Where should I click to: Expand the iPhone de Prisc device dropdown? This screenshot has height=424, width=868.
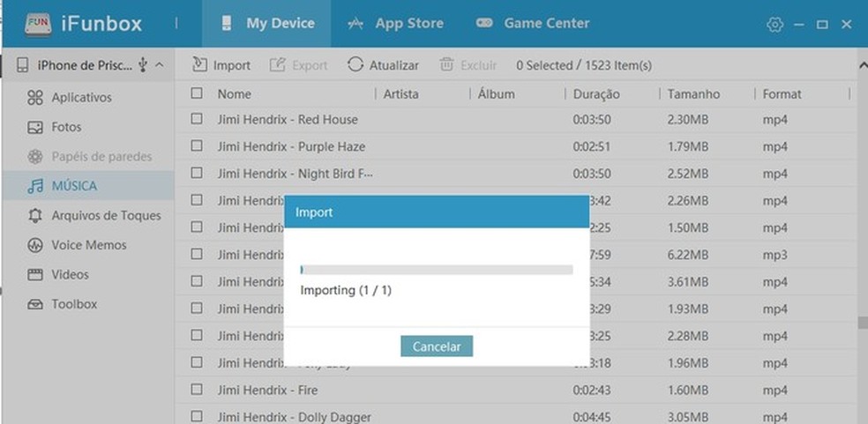pos(160,65)
